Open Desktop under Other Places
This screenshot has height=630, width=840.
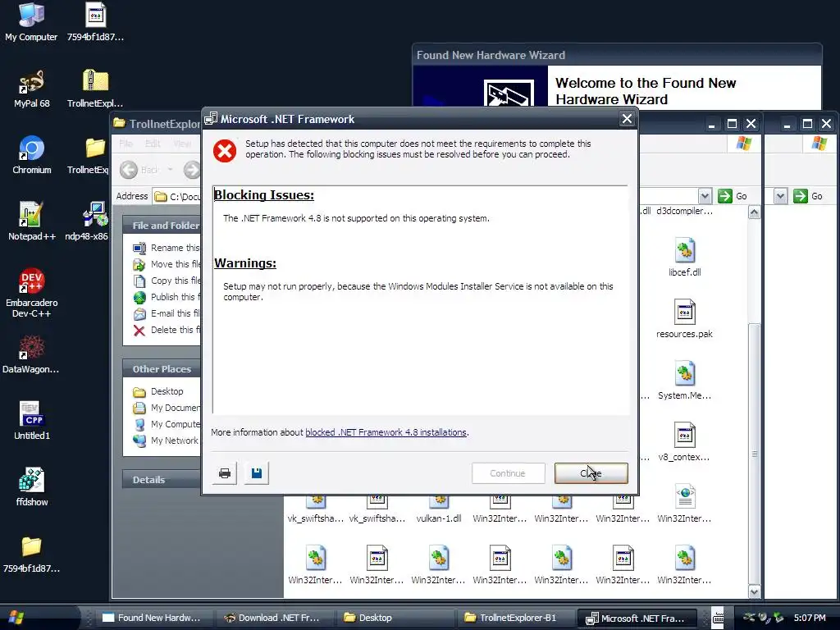pos(158,391)
